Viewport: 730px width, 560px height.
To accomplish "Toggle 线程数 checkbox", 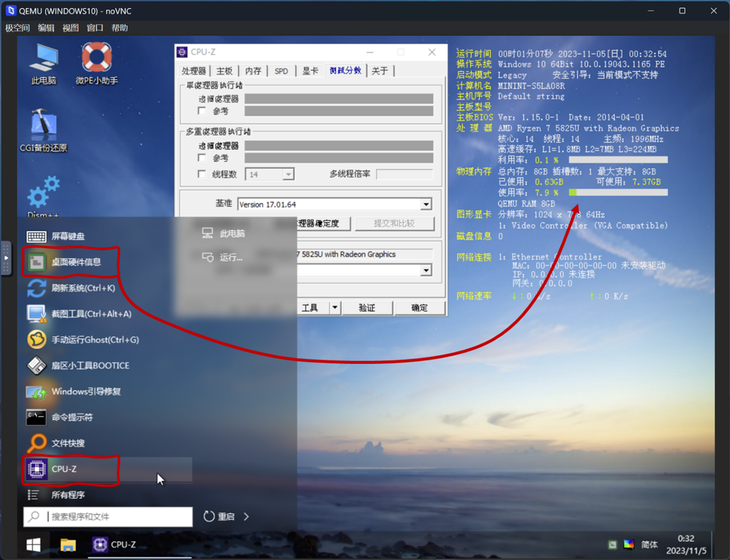I will [202, 174].
